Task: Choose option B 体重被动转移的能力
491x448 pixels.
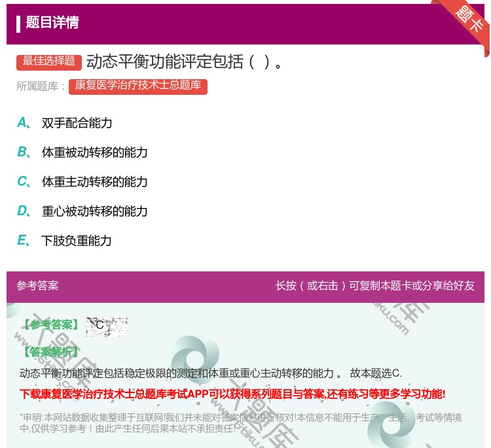Action: pos(94,152)
